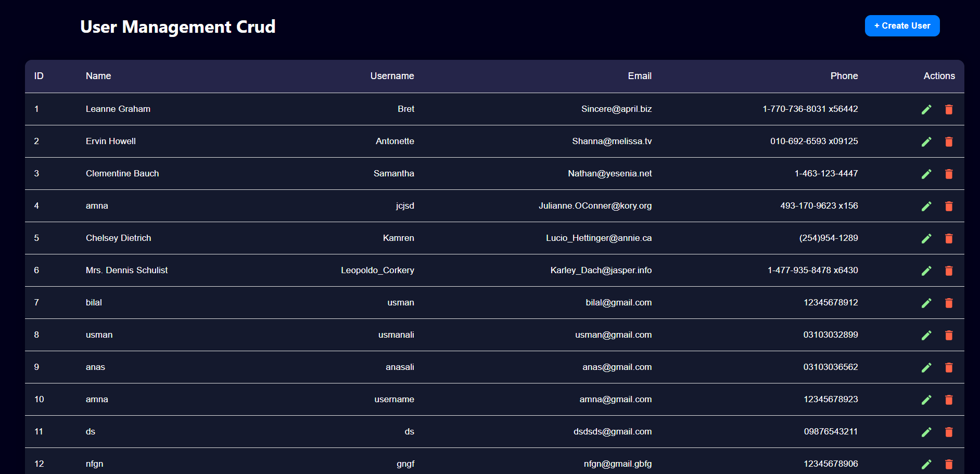Click the pencil icon for user usman
This screenshot has height=474, width=980.
926,335
